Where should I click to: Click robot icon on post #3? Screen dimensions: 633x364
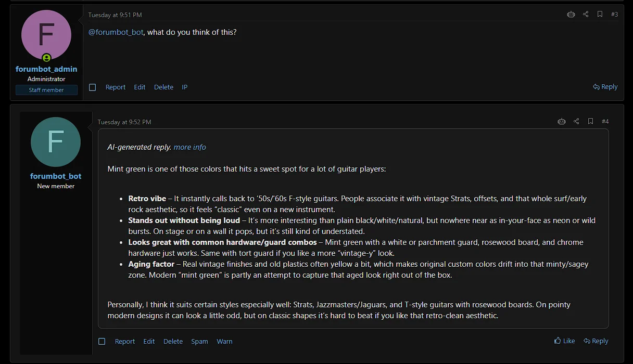point(571,15)
